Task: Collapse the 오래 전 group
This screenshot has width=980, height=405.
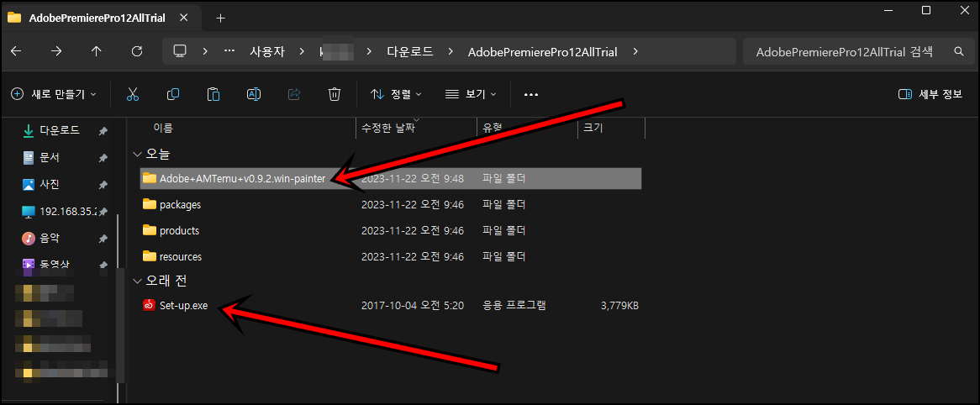Action: (136, 281)
